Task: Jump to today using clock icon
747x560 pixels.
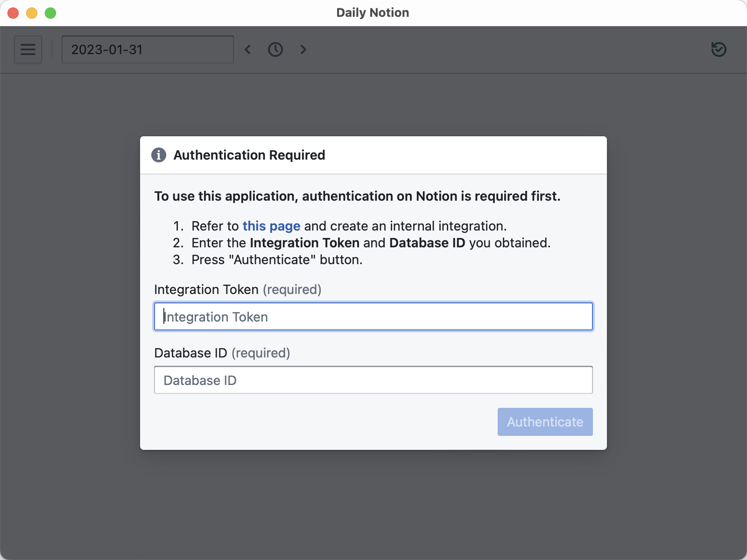Action: pyautogui.click(x=275, y=49)
